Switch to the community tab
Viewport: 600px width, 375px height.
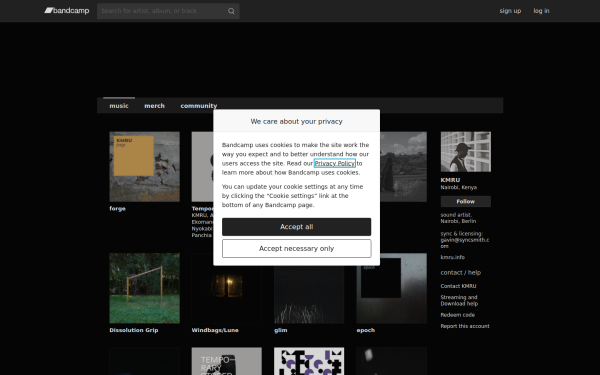pos(199,106)
